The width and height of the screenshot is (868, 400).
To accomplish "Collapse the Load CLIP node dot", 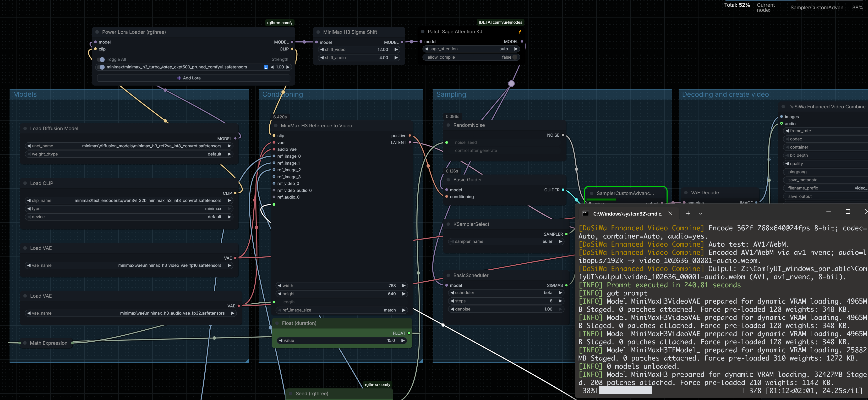I will click(x=25, y=183).
